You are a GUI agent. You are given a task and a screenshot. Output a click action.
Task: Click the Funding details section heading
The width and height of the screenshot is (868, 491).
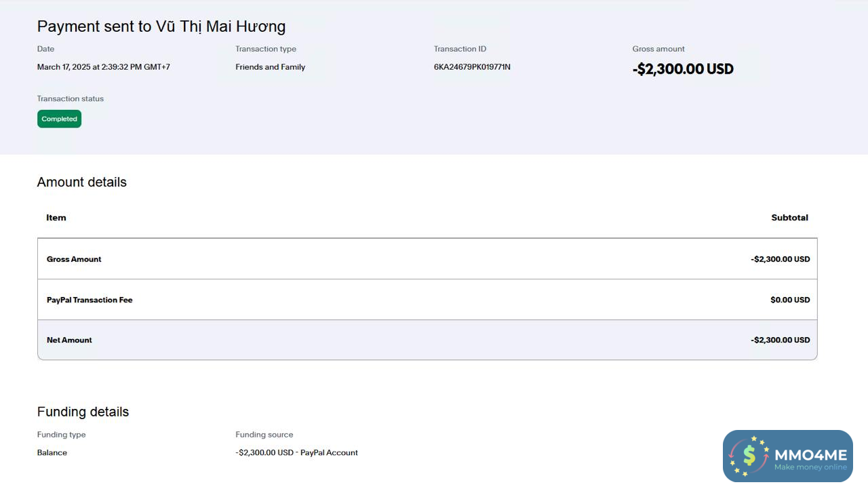83,412
